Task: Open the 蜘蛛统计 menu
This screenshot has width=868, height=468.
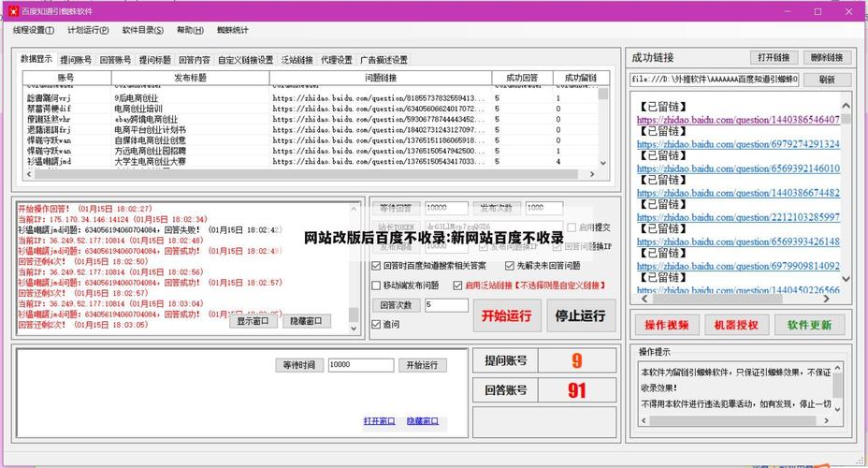Action: (233, 31)
